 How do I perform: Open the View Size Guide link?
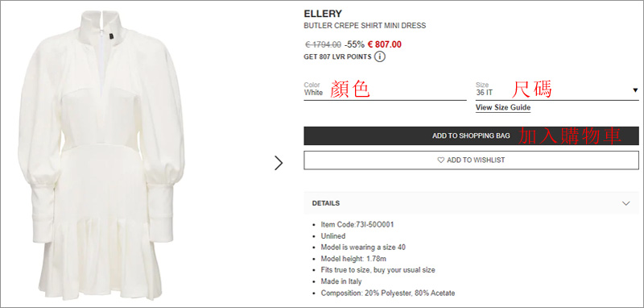(503, 108)
